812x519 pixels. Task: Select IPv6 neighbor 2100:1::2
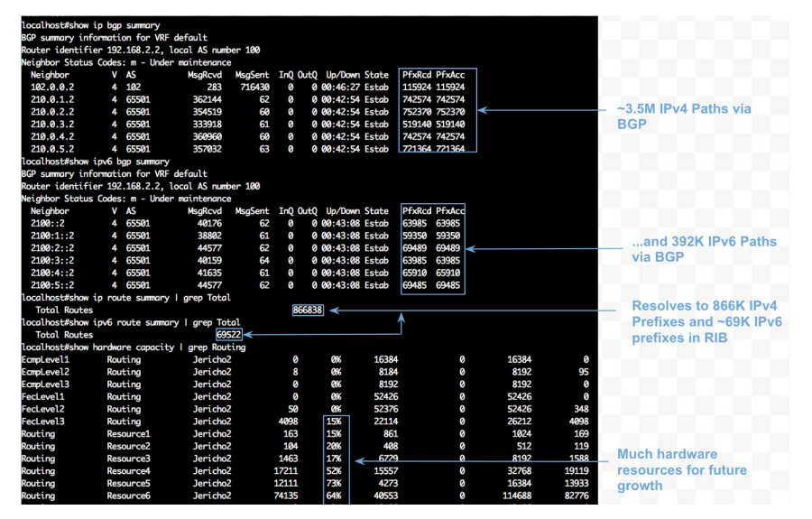click(52, 236)
